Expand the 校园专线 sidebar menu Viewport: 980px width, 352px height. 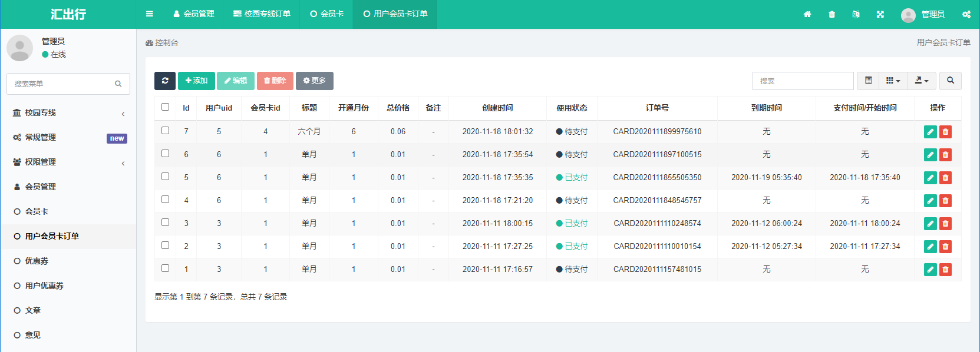coord(68,112)
